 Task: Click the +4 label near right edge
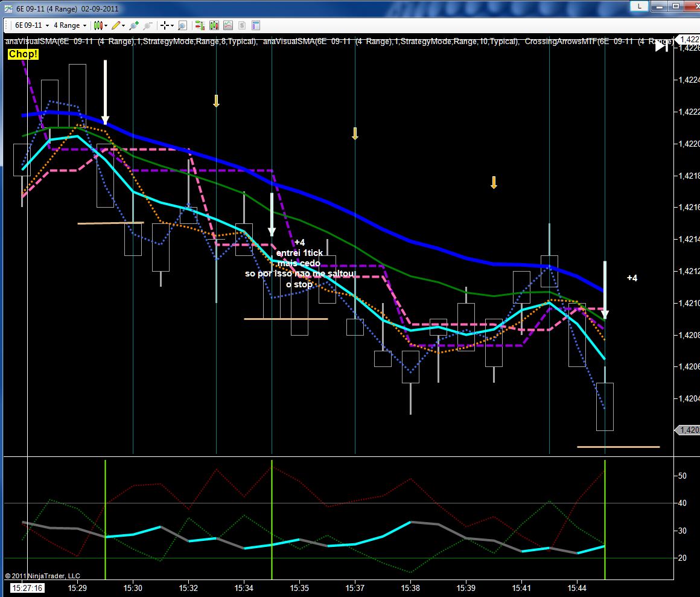[632, 278]
